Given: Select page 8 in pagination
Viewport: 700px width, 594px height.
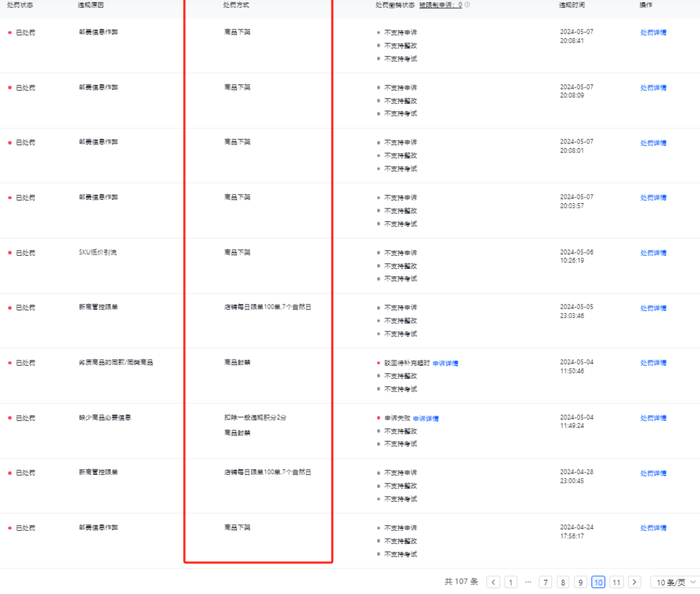Looking at the screenshot, I should coord(563,582).
